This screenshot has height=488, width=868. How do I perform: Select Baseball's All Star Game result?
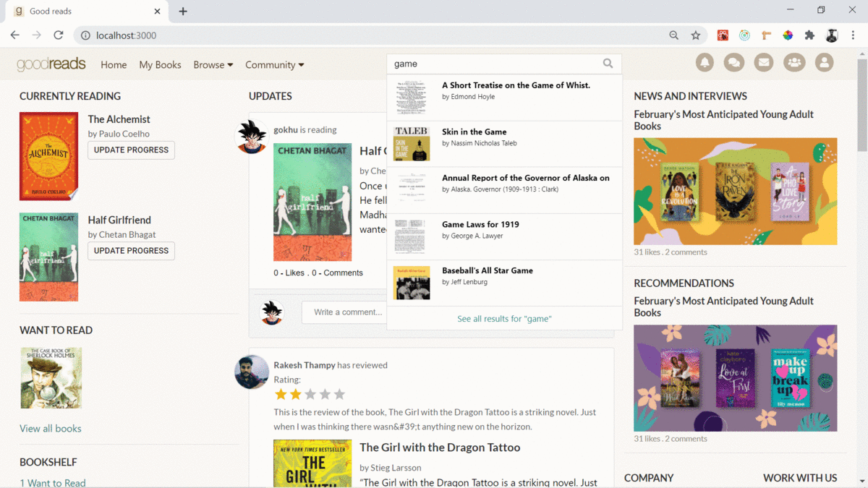pyautogui.click(x=504, y=283)
